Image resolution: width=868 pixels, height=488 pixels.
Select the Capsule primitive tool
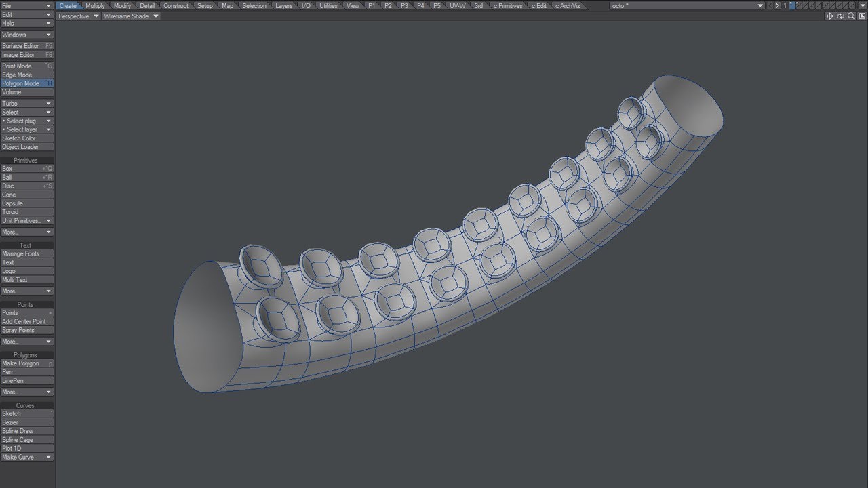coord(27,203)
